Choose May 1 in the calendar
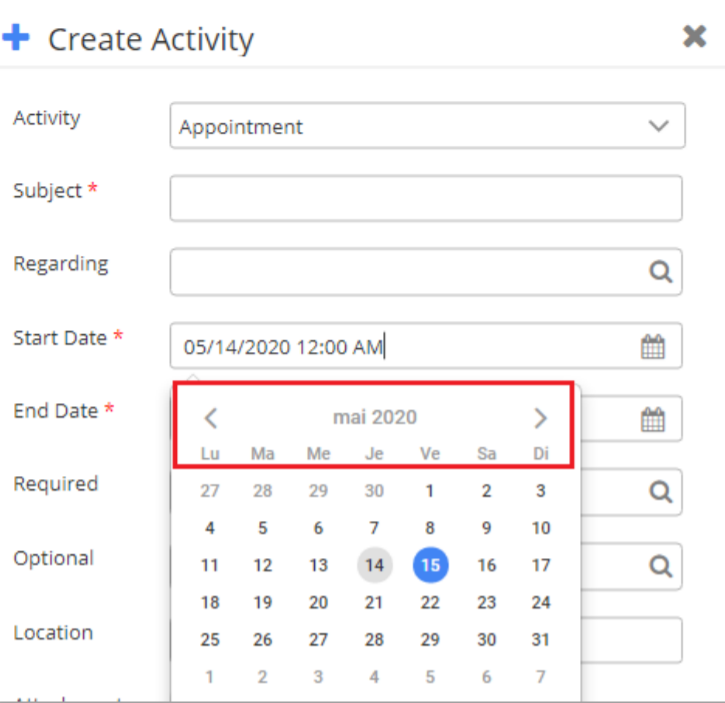Image resolution: width=725 pixels, height=703 pixels. click(430, 491)
